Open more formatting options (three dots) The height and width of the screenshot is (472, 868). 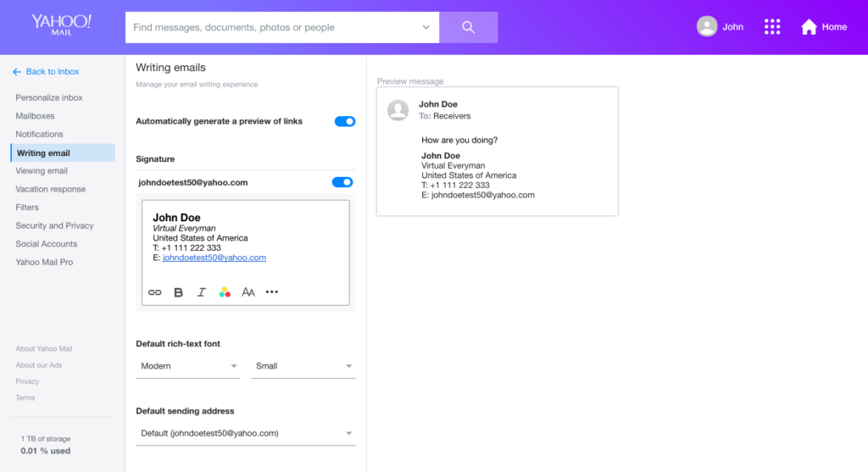272,292
